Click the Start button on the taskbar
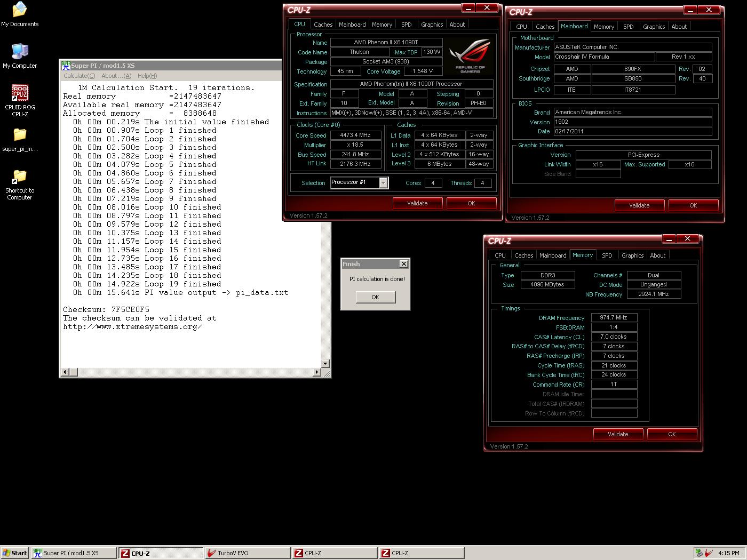 (x=15, y=553)
